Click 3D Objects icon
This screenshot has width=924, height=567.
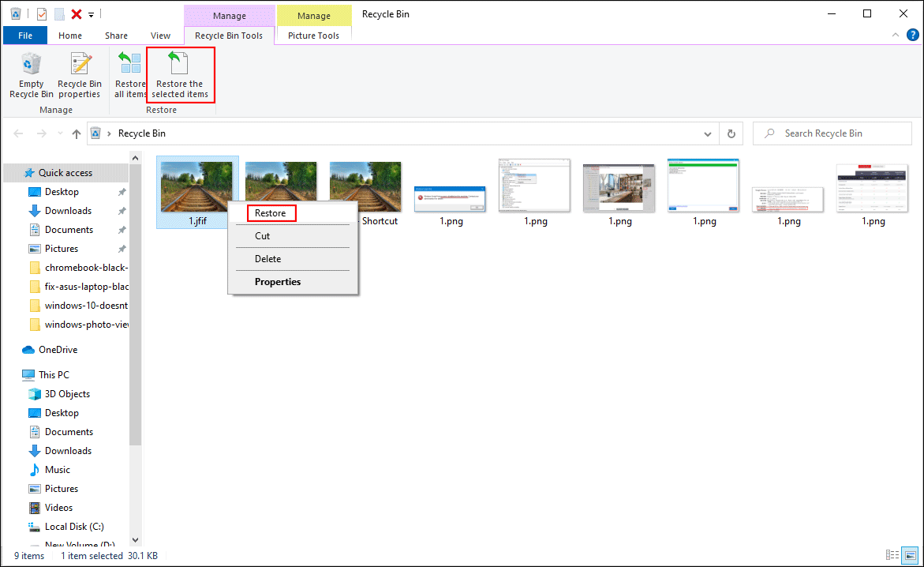coord(35,393)
